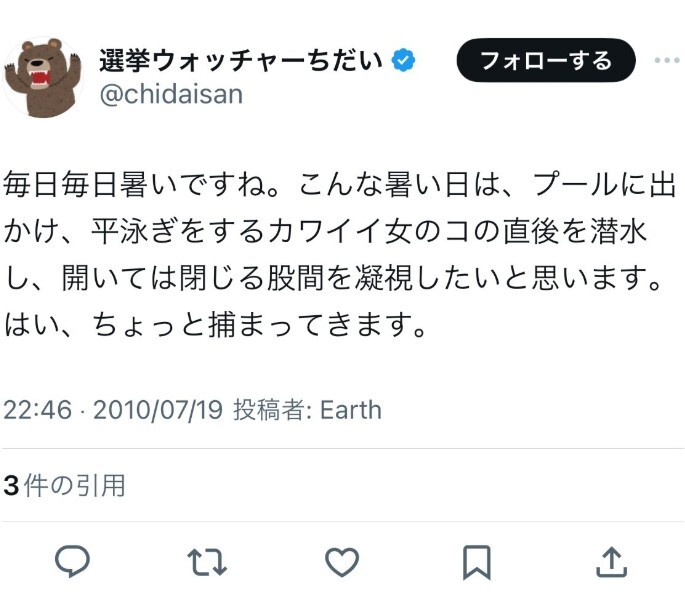Open the share upload icon
The height and width of the screenshot is (602, 685).
[612, 561]
